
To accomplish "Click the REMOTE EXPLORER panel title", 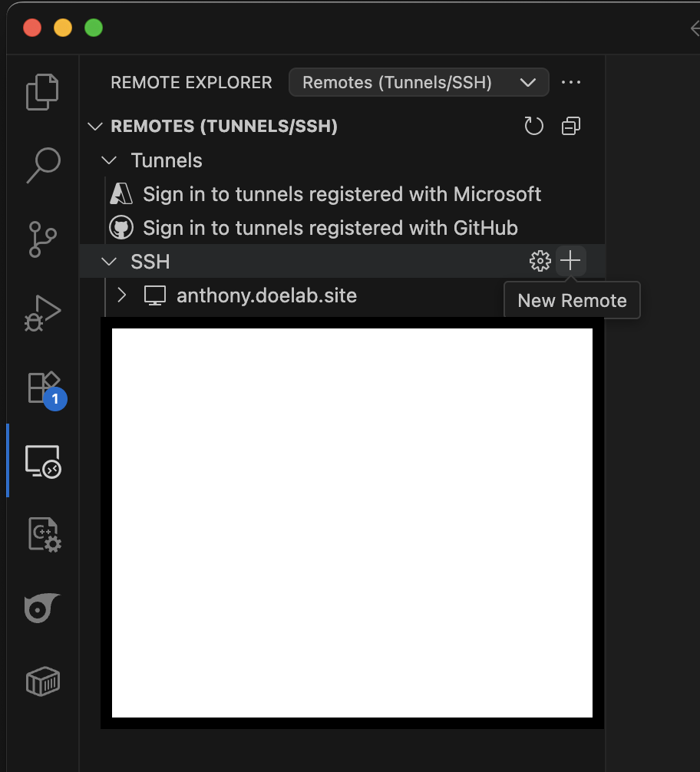I will (x=191, y=82).
